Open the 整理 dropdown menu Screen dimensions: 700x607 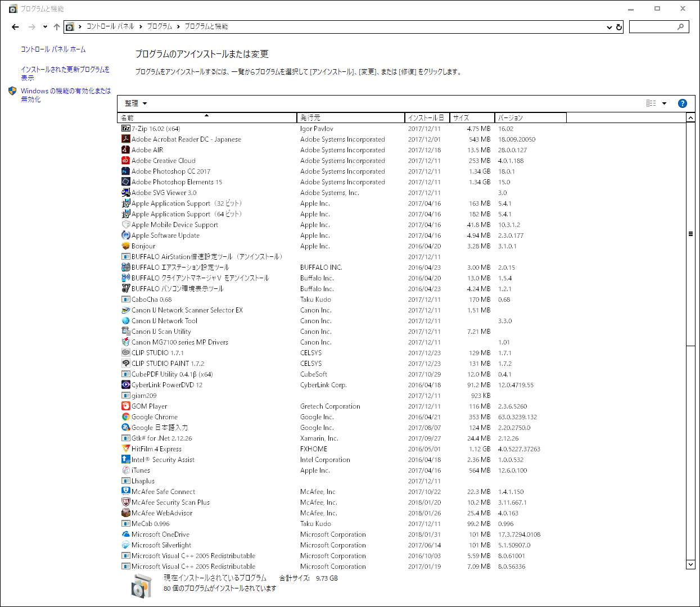pos(136,103)
